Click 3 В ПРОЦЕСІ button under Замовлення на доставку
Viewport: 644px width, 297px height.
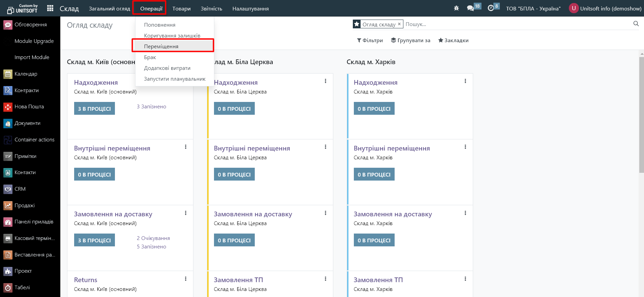coord(94,240)
